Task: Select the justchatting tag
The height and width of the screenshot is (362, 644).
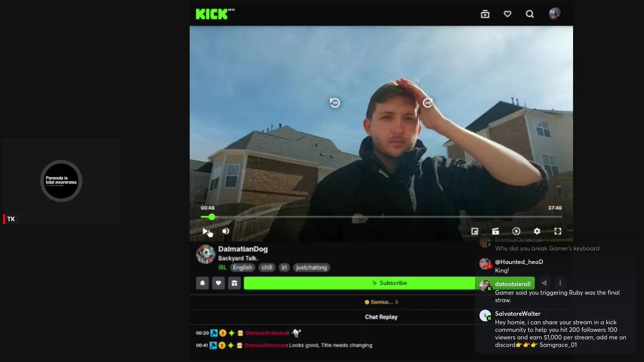Action: [311, 267]
